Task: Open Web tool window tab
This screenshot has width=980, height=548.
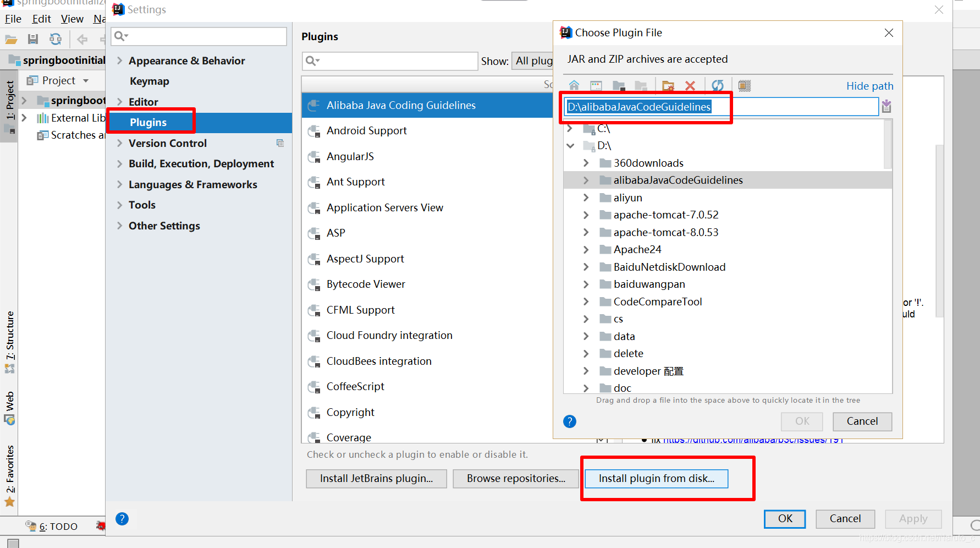Action: pos(9,408)
